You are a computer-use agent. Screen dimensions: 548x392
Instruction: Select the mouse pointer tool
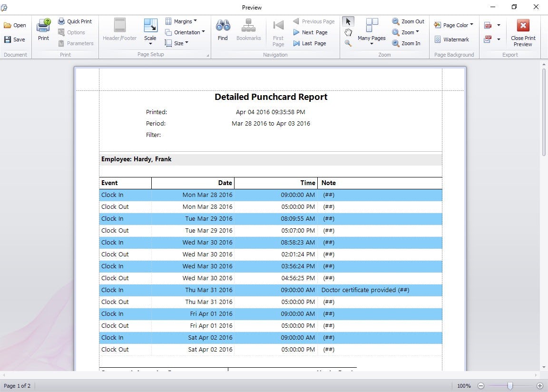click(x=348, y=21)
